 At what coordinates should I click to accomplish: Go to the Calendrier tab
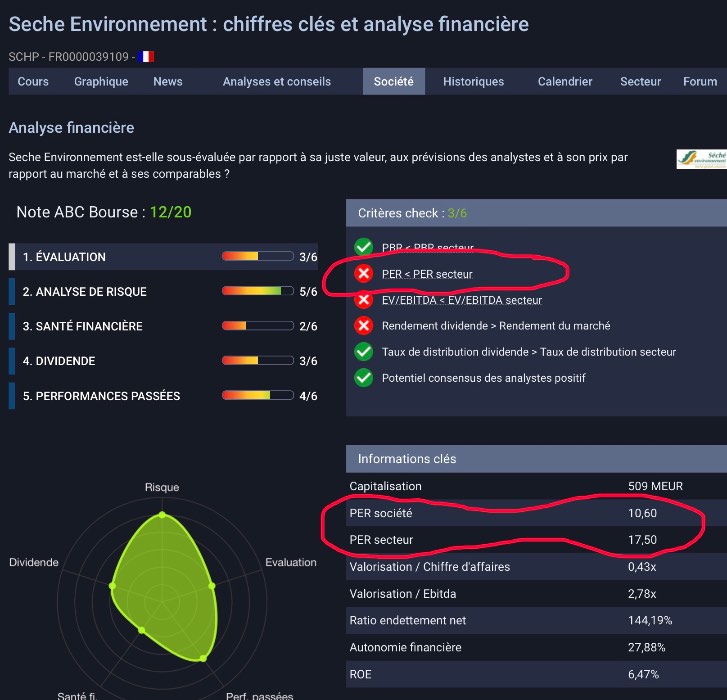pos(565,82)
